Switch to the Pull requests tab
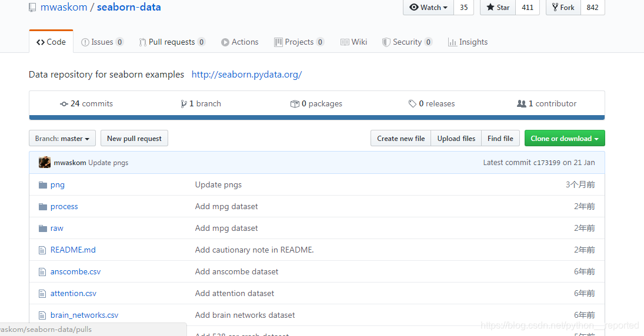Image resolution: width=644 pixels, height=336 pixels. 172,42
